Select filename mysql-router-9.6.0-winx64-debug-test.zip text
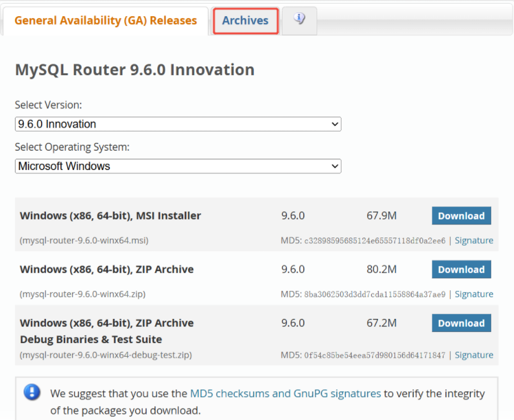The height and width of the screenshot is (420, 514). point(106,355)
